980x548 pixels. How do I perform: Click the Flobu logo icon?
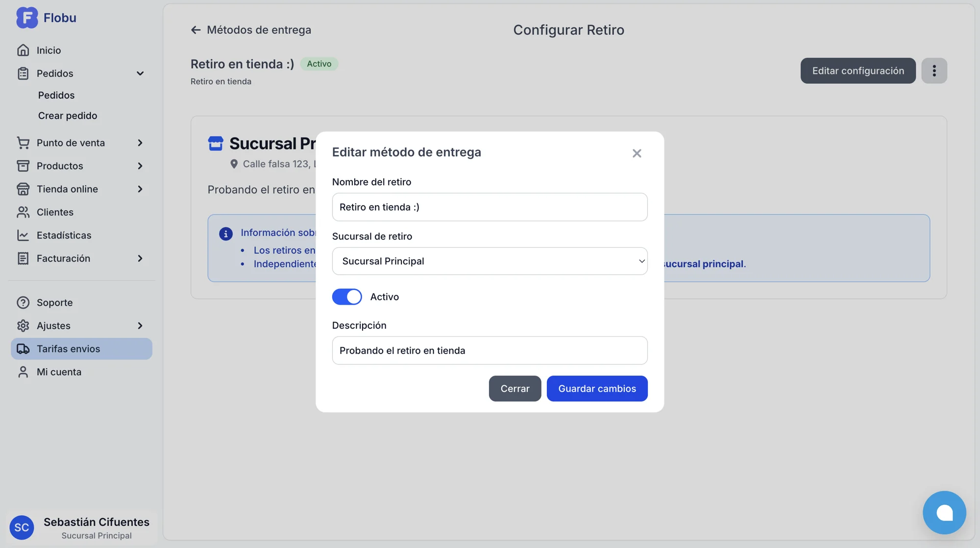[26, 18]
